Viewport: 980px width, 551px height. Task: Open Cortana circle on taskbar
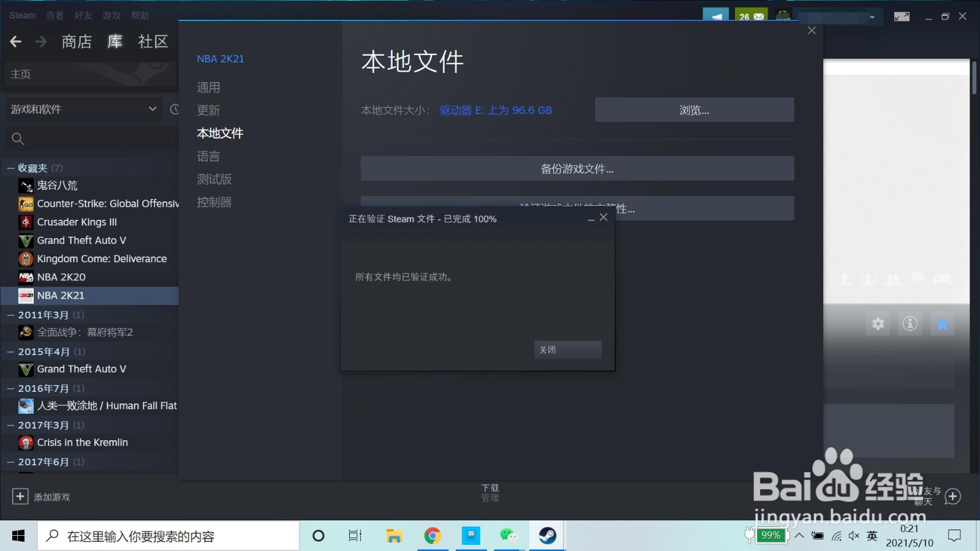318,536
